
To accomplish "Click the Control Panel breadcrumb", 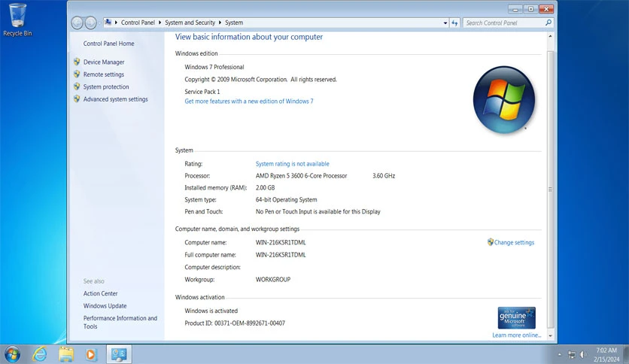I will [x=138, y=23].
